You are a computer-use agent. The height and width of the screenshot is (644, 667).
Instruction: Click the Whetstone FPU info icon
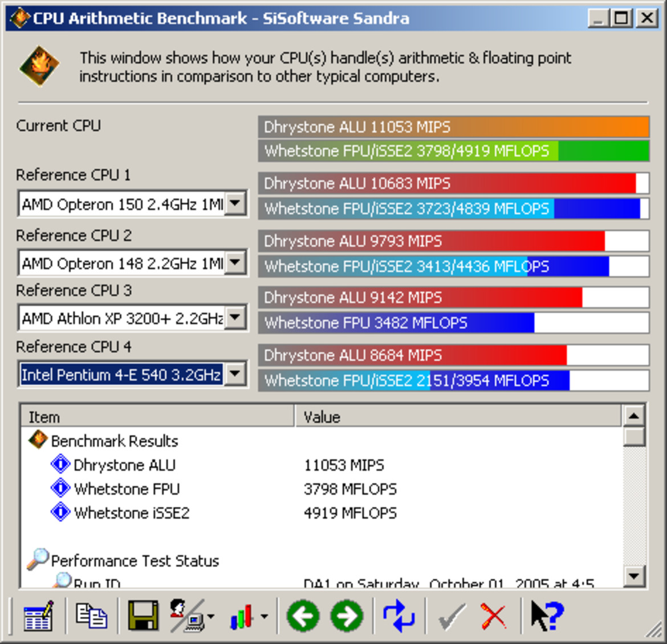60,488
